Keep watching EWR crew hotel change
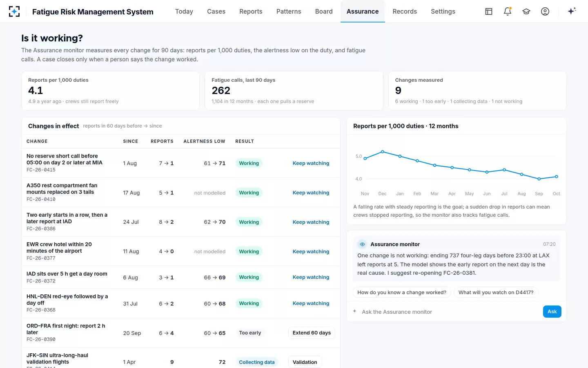 (x=311, y=251)
